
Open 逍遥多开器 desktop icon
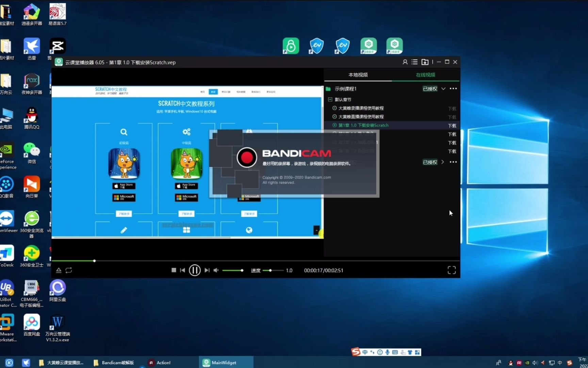point(32,14)
